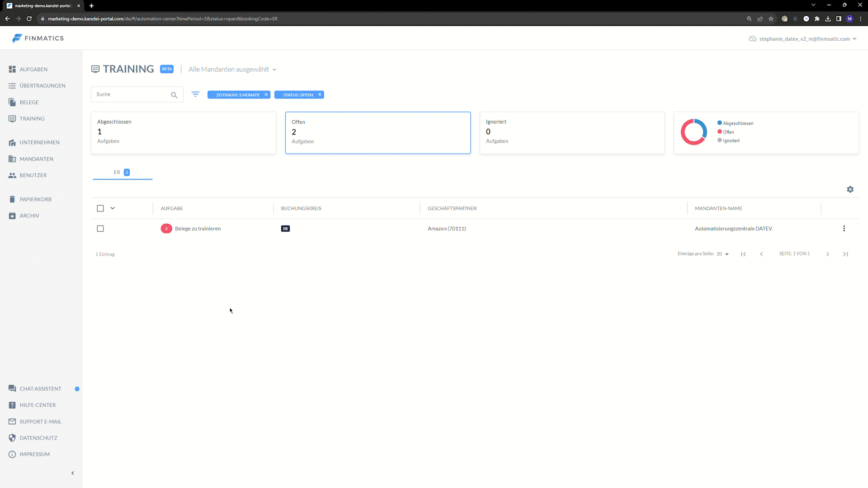This screenshot has width=868, height=488.
Task: Click the cloud sync-off icon
Action: click(x=752, y=39)
